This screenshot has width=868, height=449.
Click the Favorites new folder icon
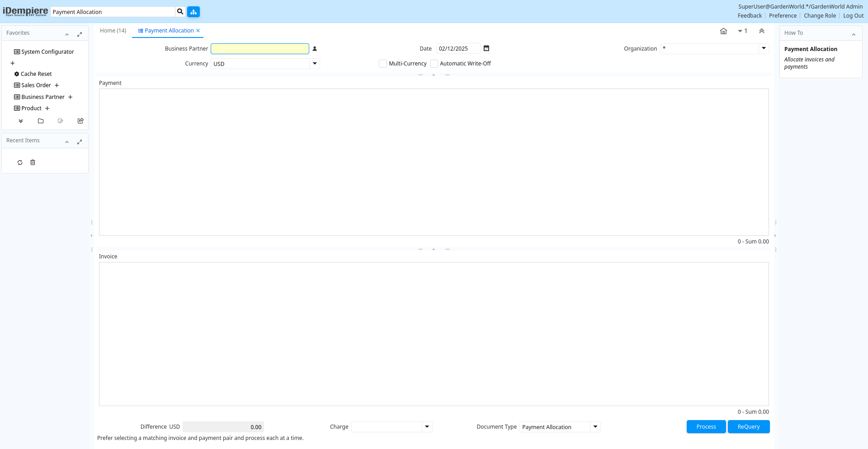41,121
